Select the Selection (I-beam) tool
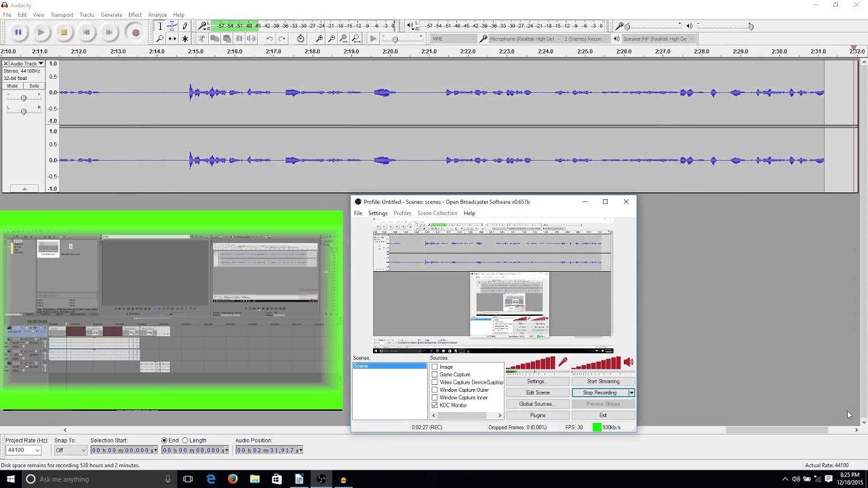Screen dimensions: 868x488 pos(160,26)
